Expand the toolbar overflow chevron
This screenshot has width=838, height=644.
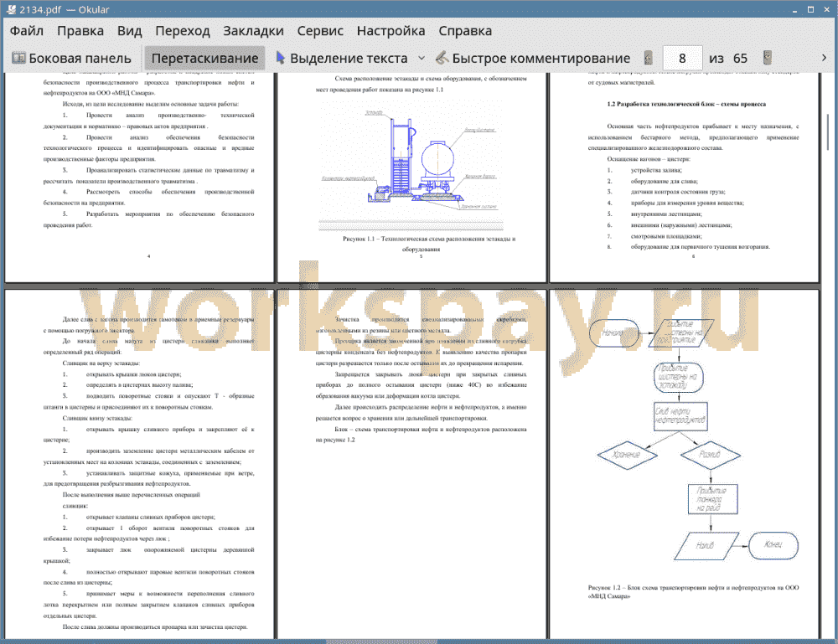[x=824, y=58]
